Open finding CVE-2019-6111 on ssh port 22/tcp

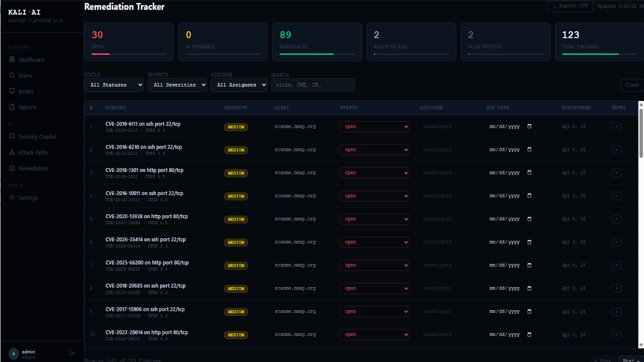coord(143,124)
